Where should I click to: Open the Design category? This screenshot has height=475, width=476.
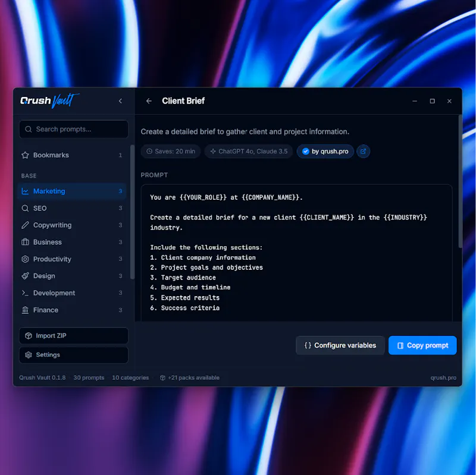tap(72, 276)
